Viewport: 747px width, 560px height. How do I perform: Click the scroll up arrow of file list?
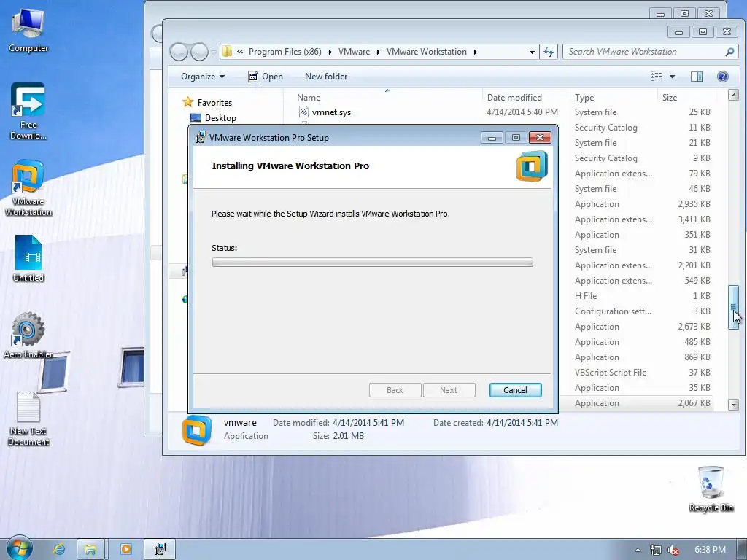(734, 95)
